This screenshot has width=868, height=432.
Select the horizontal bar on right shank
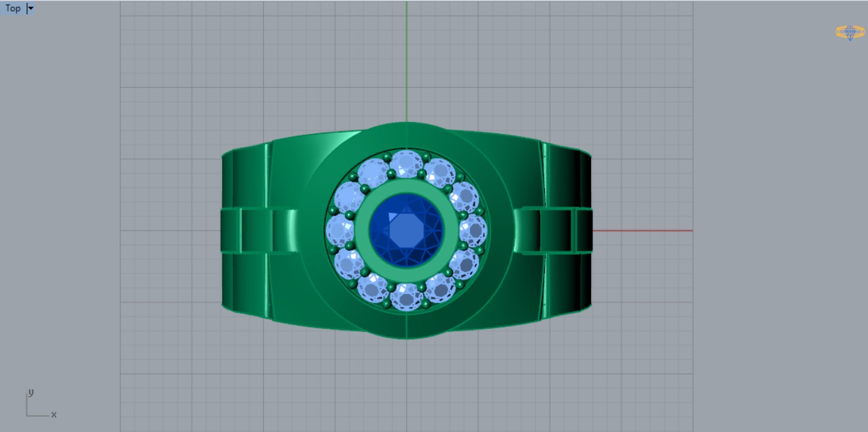553,230
